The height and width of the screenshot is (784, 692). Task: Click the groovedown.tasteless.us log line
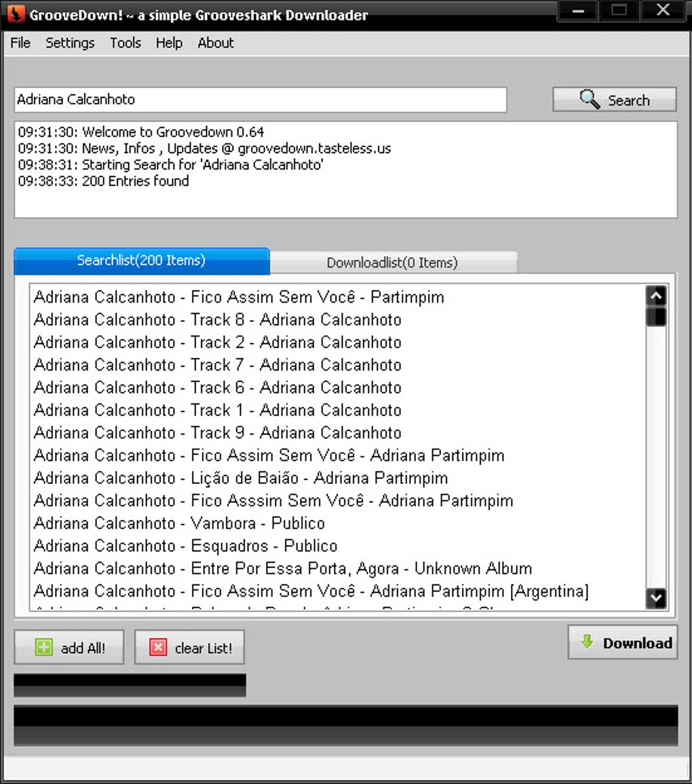coord(204,149)
